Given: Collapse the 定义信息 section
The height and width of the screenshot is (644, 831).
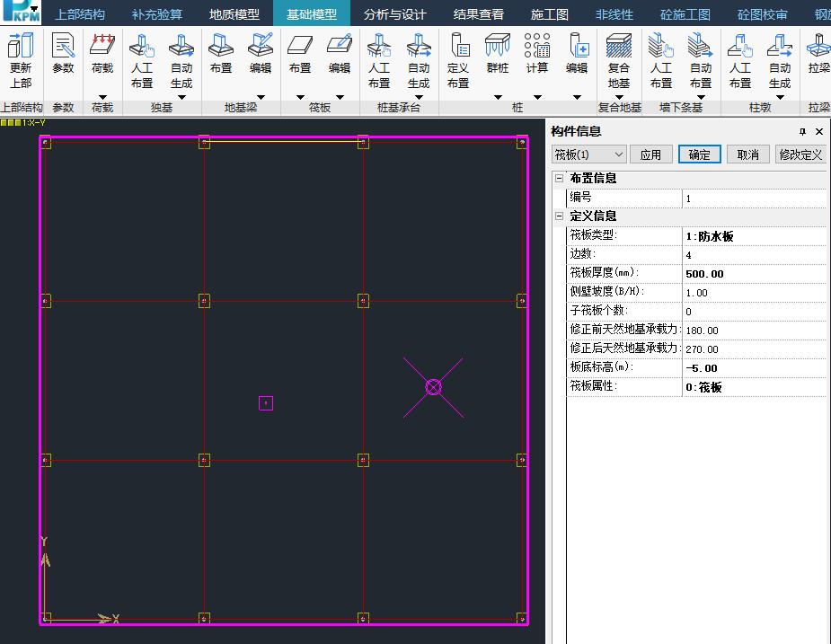Looking at the screenshot, I should (559, 216).
